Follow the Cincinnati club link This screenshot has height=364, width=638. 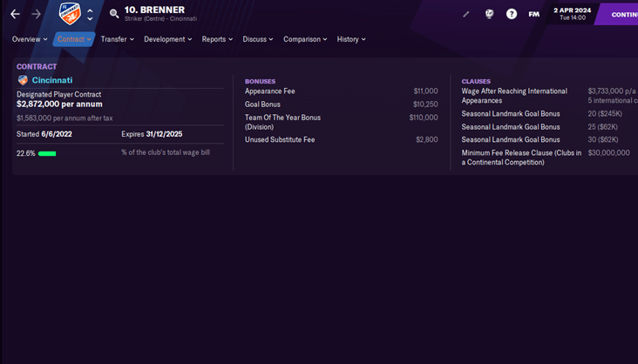coord(52,80)
